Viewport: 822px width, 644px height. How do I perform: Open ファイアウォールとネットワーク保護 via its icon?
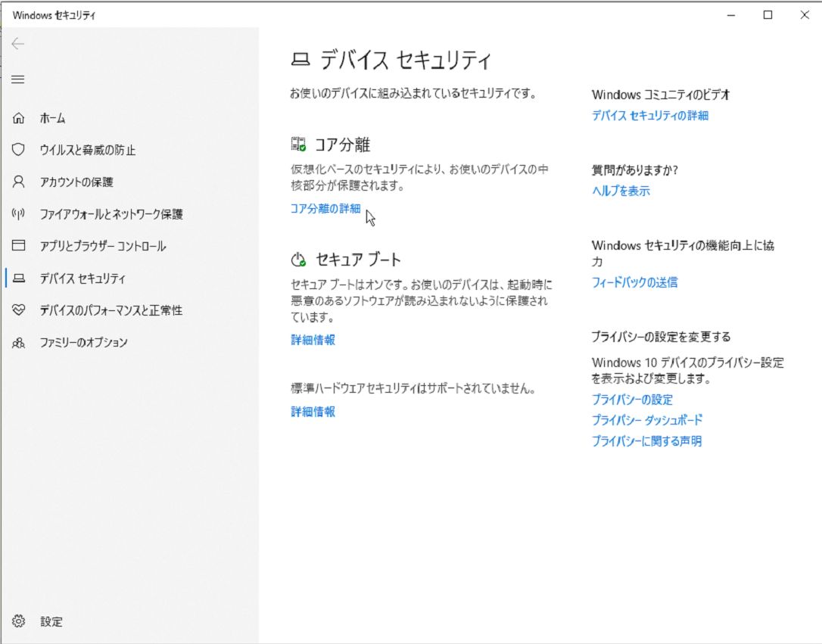point(18,213)
